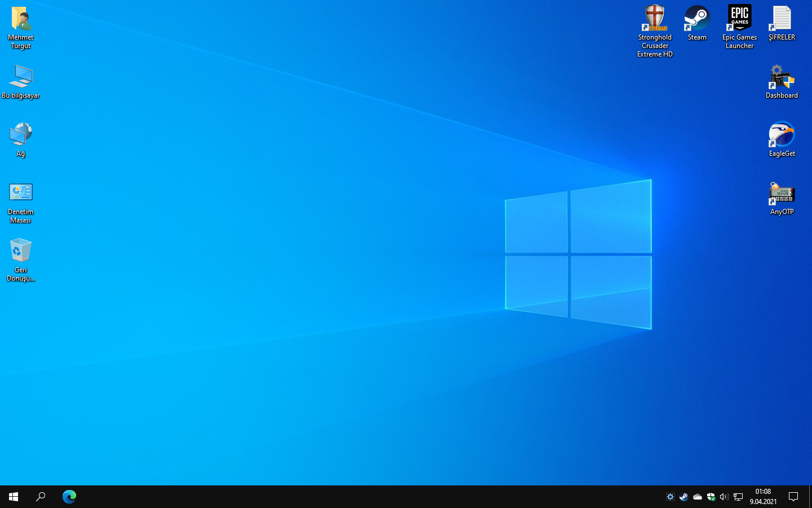The width and height of the screenshot is (812, 508).
Task: Select the Dashboard desktop shortcut
Action: (782, 82)
